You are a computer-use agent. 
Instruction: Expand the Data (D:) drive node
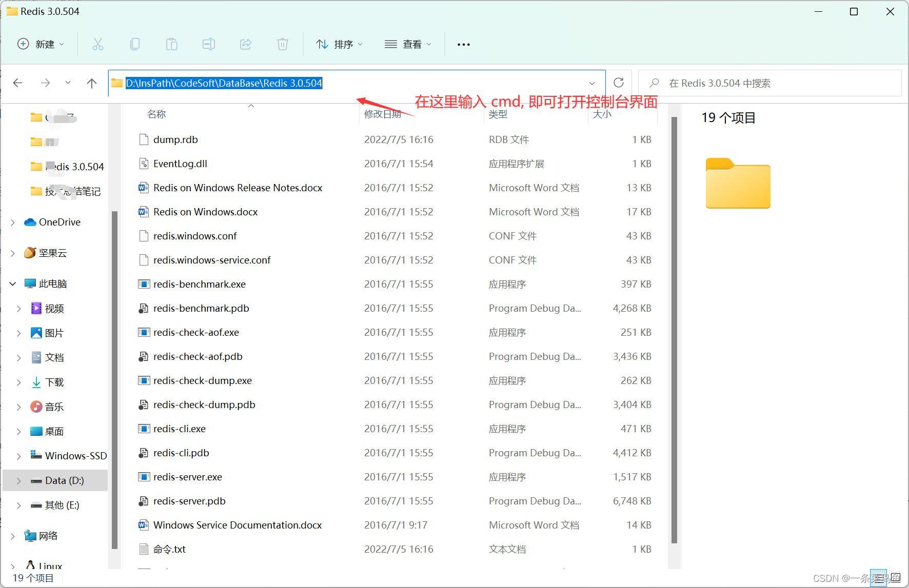[x=19, y=480]
